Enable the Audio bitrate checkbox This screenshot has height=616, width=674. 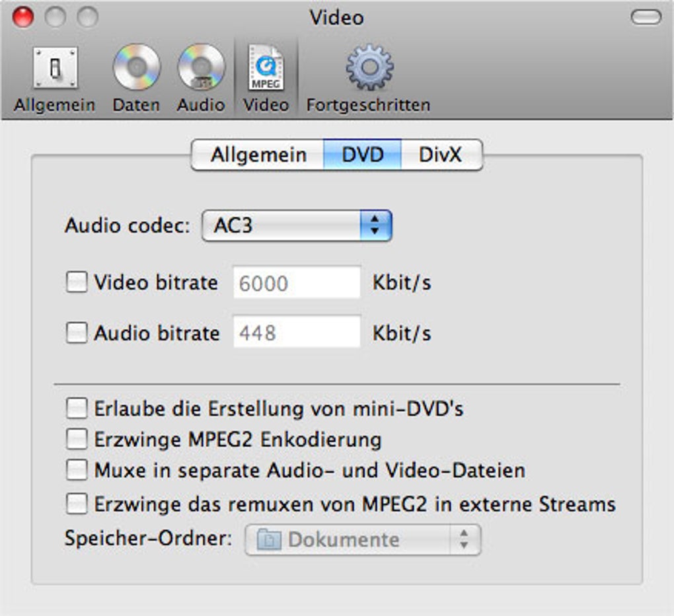tap(77, 332)
